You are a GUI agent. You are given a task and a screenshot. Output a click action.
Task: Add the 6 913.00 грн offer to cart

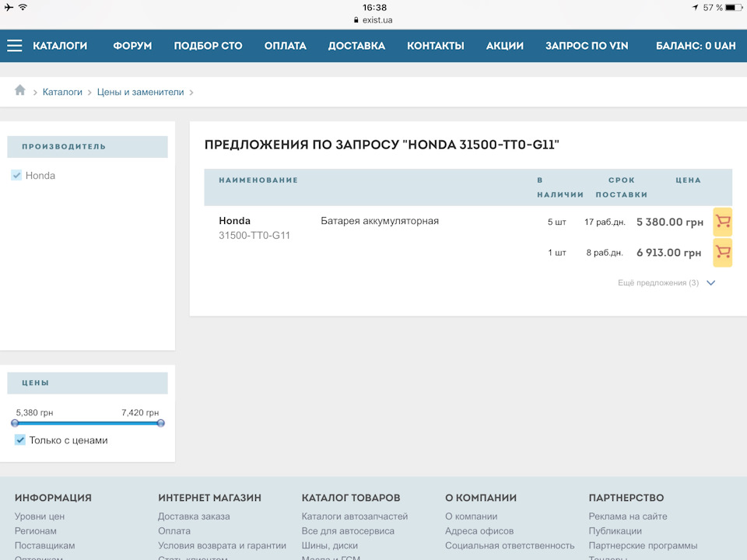[x=722, y=252]
